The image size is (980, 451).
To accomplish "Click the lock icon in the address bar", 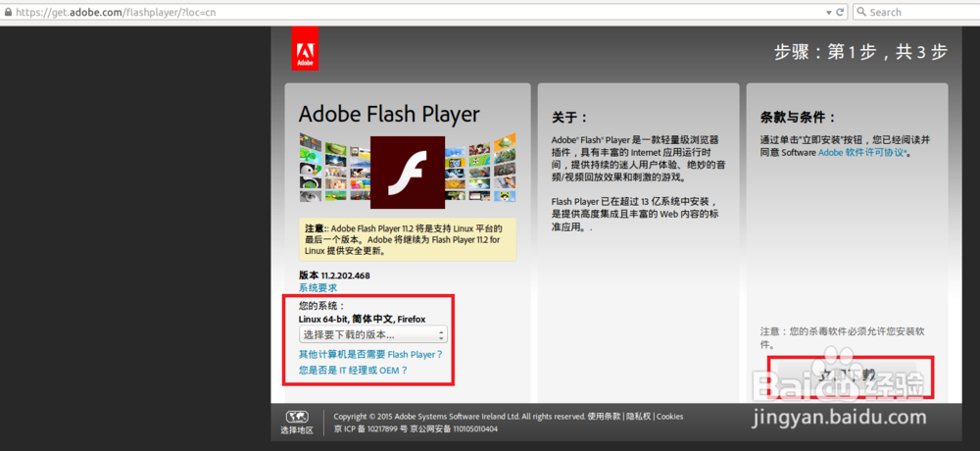I will point(8,12).
